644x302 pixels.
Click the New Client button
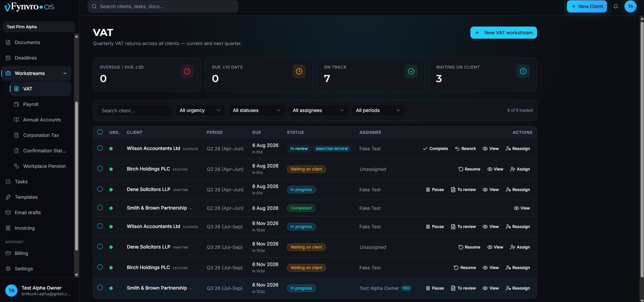click(x=587, y=6)
